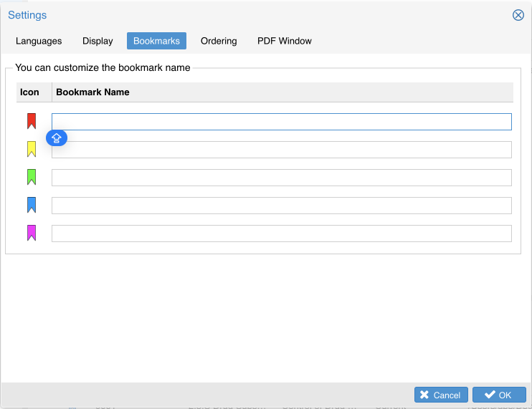532x409 pixels.
Task: Click the blue caps lock arrow badge
Action: pyautogui.click(x=57, y=138)
